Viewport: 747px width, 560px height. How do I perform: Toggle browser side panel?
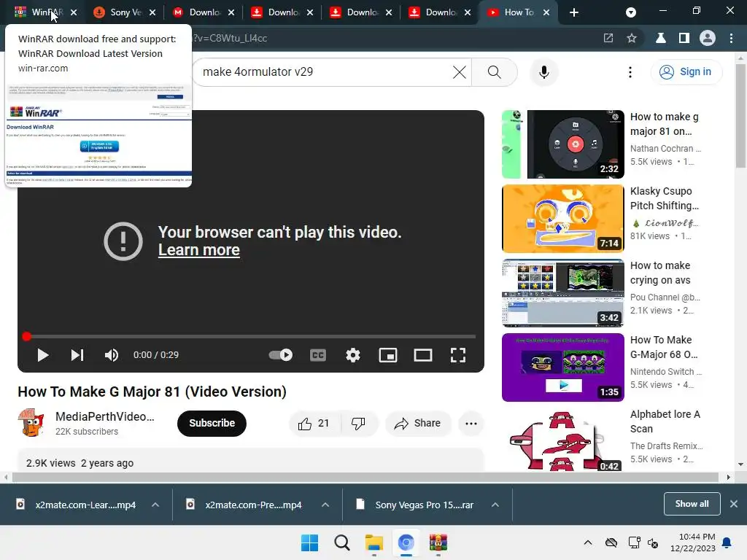tap(684, 38)
